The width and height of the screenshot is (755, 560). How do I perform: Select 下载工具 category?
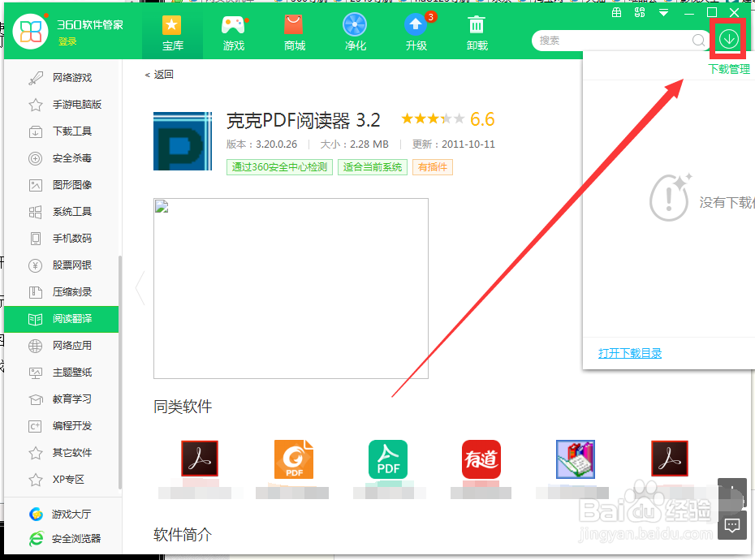click(61, 131)
